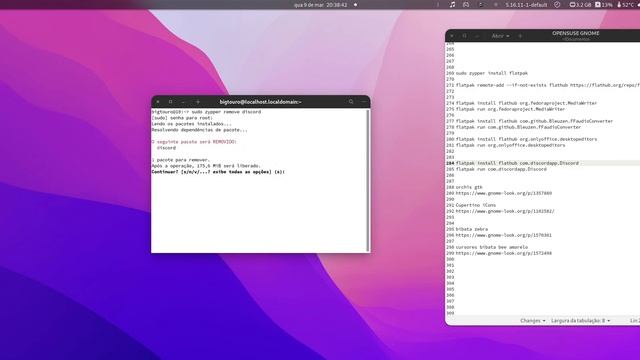Click the gnome-look.org/p/1357889 URL line

(x=504, y=193)
